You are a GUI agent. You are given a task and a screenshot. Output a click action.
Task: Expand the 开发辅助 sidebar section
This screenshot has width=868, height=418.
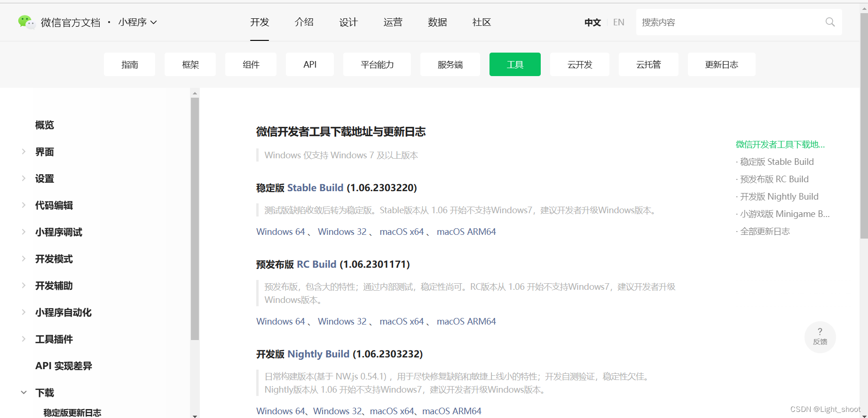[24, 286]
